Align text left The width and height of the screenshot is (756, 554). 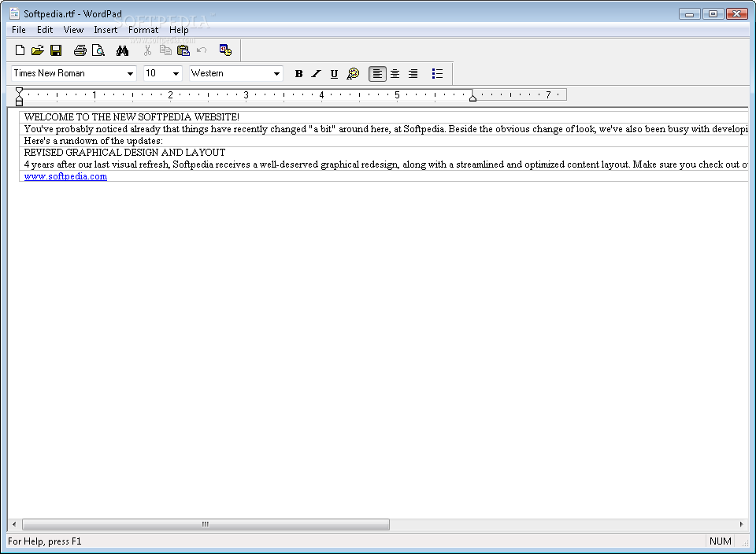[x=377, y=74]
